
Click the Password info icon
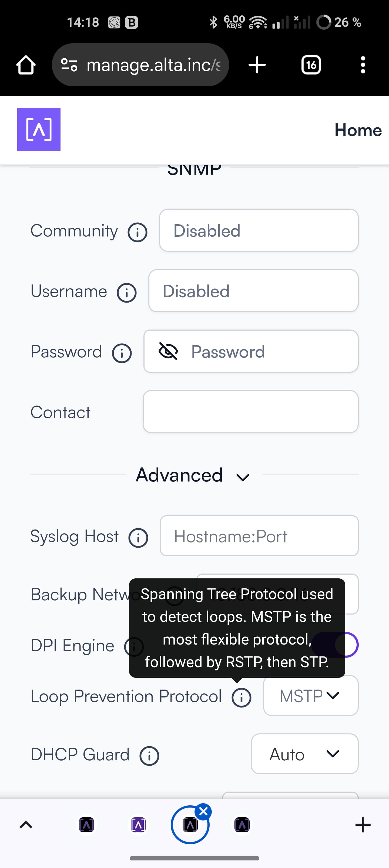[122, 353]
